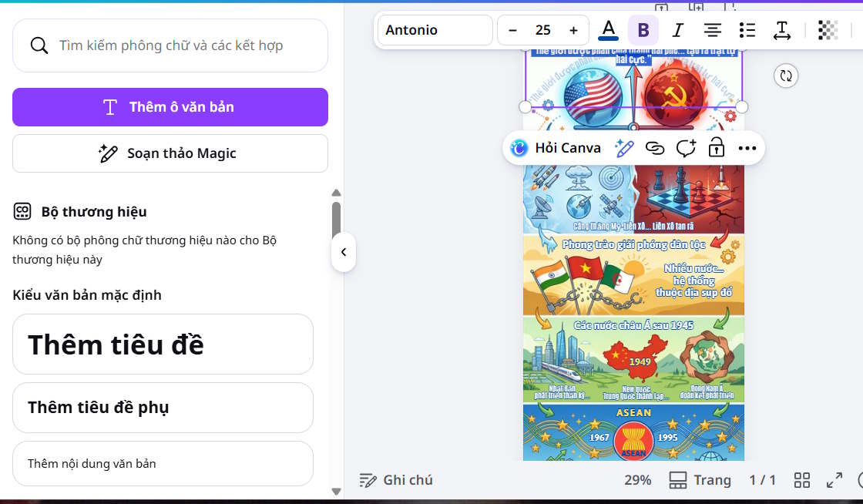This screenshot has width=863, height=504.
Task: Toggle bold formatting on selected text
Action: (643, 30)
